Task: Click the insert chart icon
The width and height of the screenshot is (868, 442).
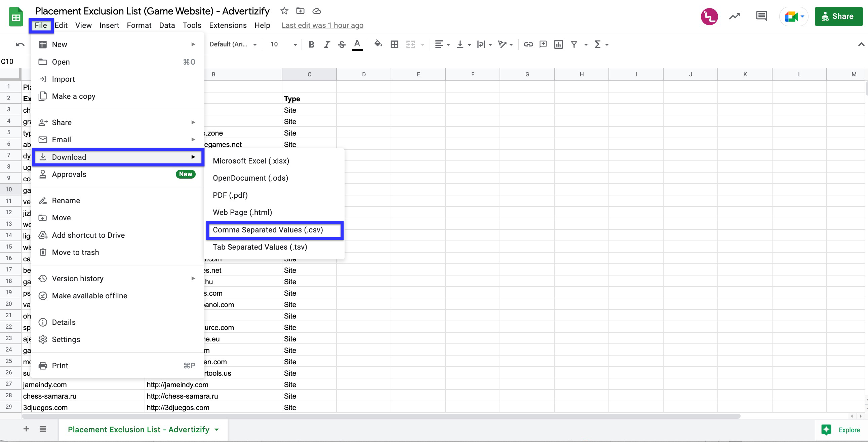Action: (x=558, y=44)
